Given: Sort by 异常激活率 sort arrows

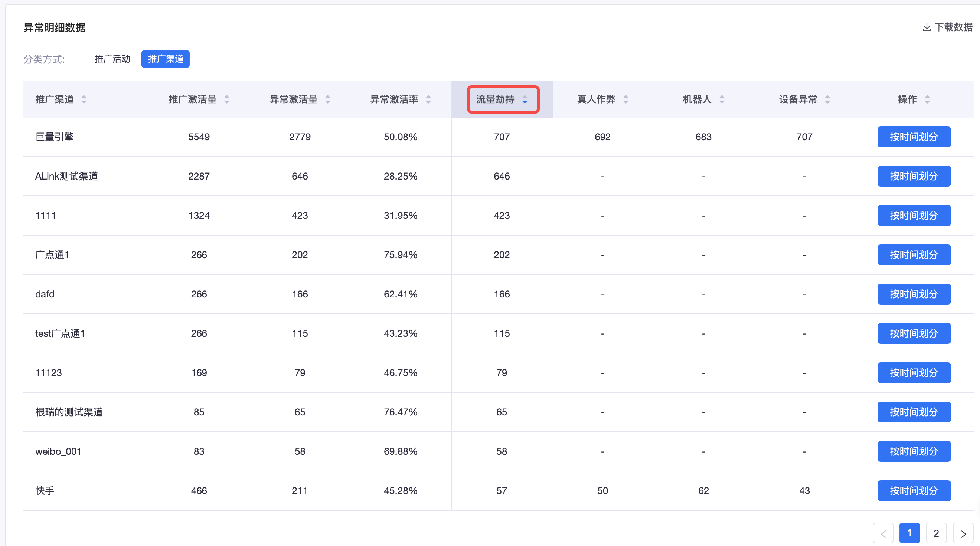Looking at the screenshot, I should pos(428,100).
